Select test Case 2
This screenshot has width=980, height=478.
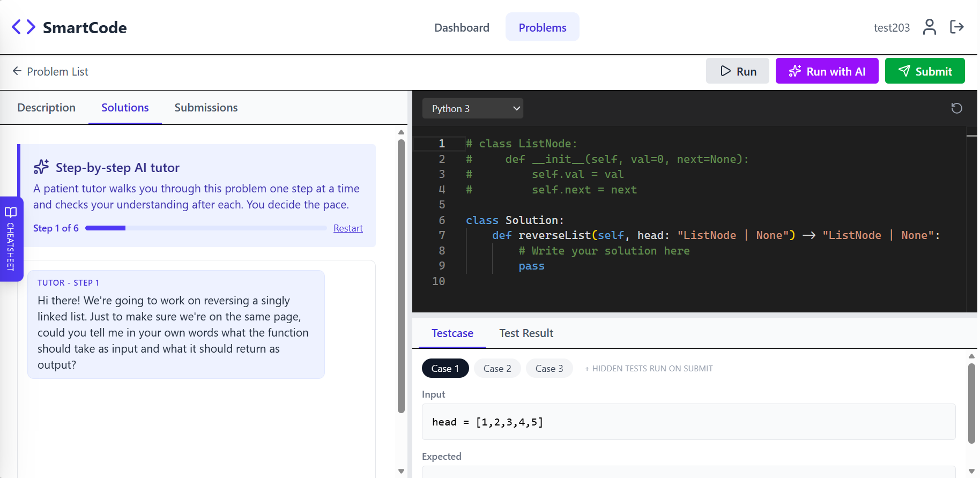(498, 368)
